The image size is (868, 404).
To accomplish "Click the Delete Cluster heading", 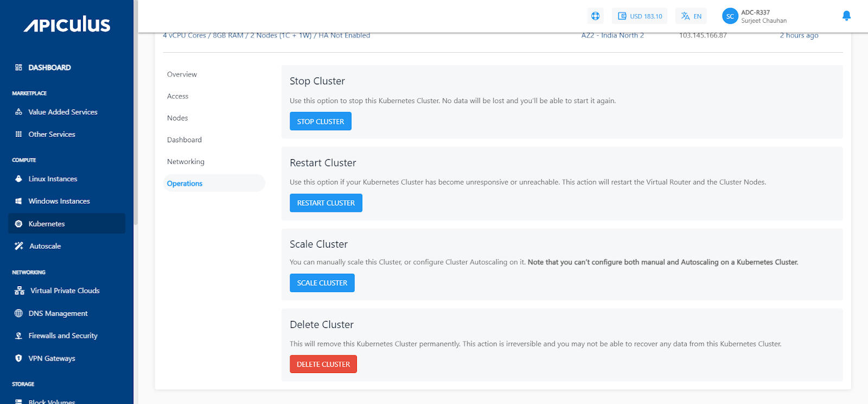I will pos(322,325).
